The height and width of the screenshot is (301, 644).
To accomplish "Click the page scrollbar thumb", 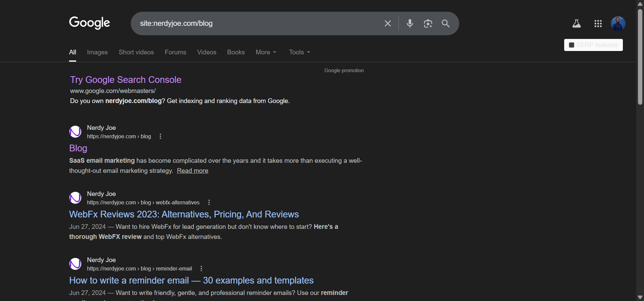I will click(640, 56).
